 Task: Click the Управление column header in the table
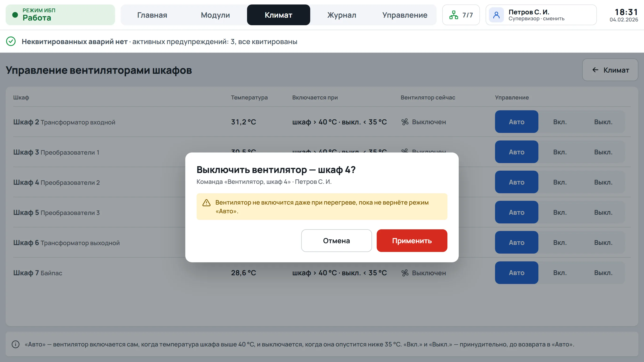[x=512, y=97]
